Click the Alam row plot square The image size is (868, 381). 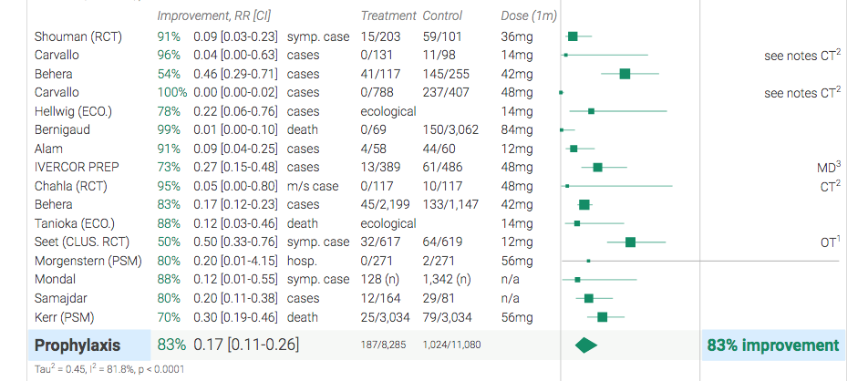click(x=573, y=149)
